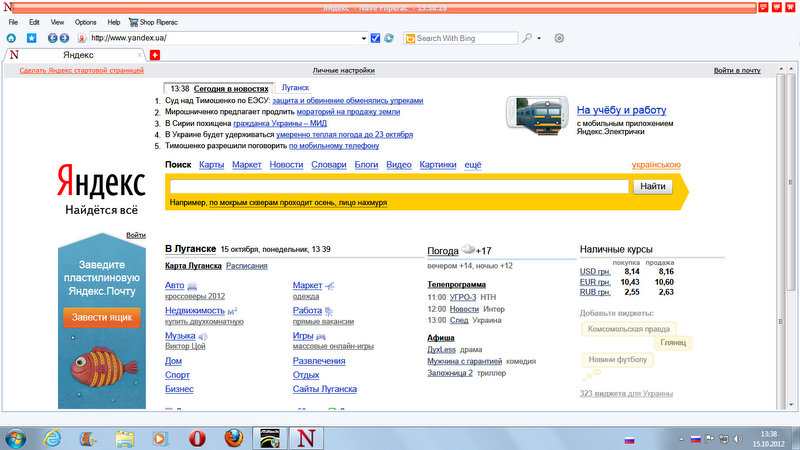Click the volume speaker tray icon
The image size is (800, 450).
coord(738,439)
